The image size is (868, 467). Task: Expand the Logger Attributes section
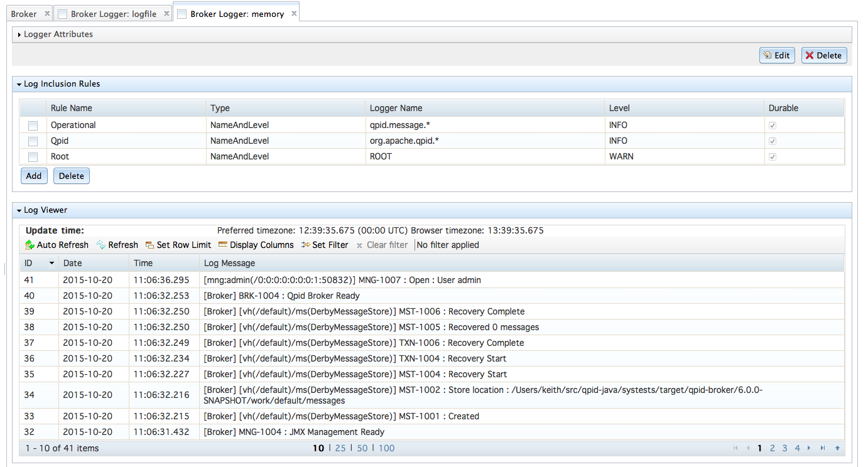19,35
